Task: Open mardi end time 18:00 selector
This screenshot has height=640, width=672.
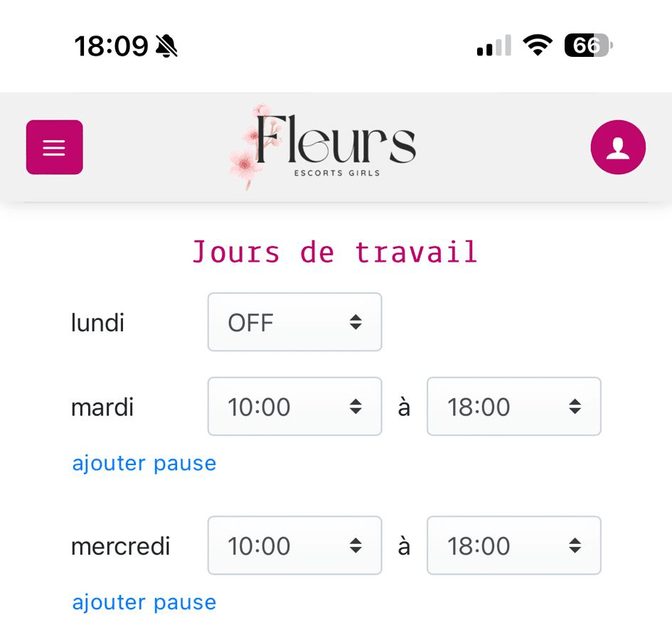Action: (x=513, y=407)
